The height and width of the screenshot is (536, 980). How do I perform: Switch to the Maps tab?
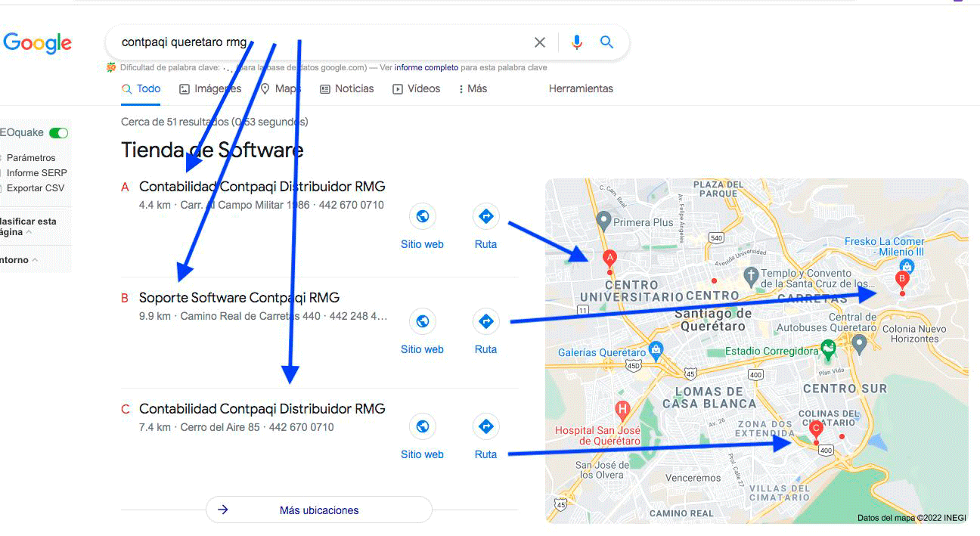(x=281, y=88)
